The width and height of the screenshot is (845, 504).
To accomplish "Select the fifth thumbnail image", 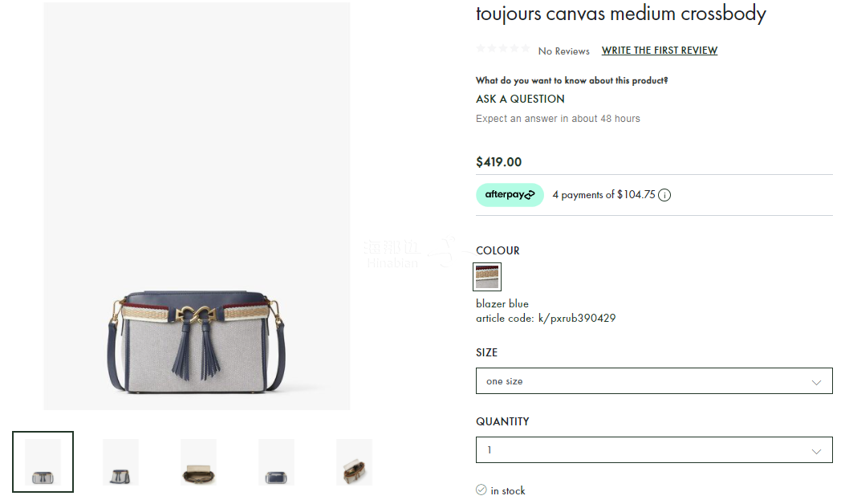I will click(x=354, y=461).
